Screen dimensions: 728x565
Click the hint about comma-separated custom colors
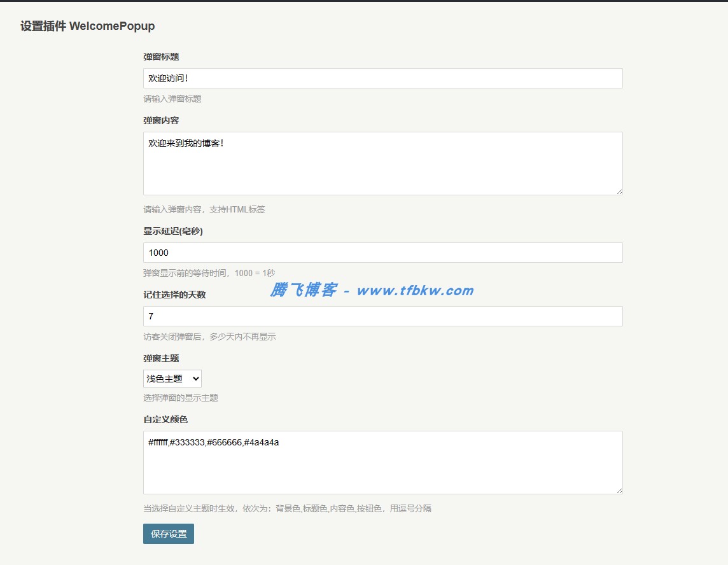pos(286,508)
